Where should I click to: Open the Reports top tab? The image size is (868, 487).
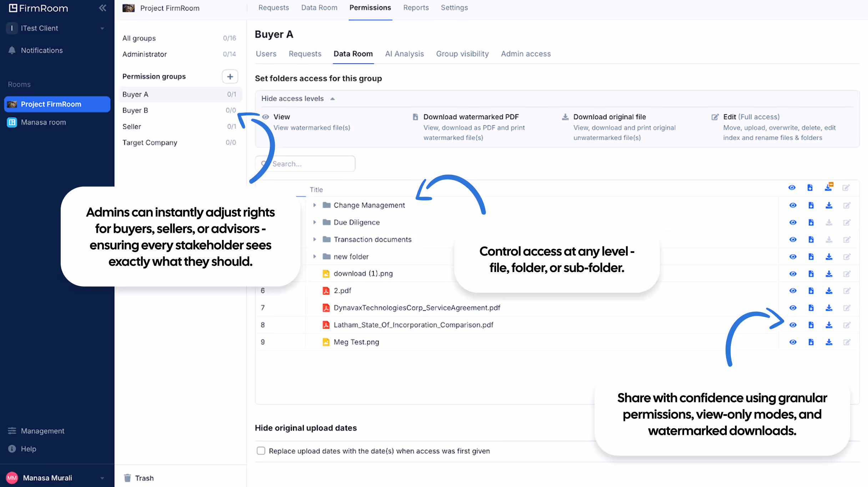tap(416, 8)
